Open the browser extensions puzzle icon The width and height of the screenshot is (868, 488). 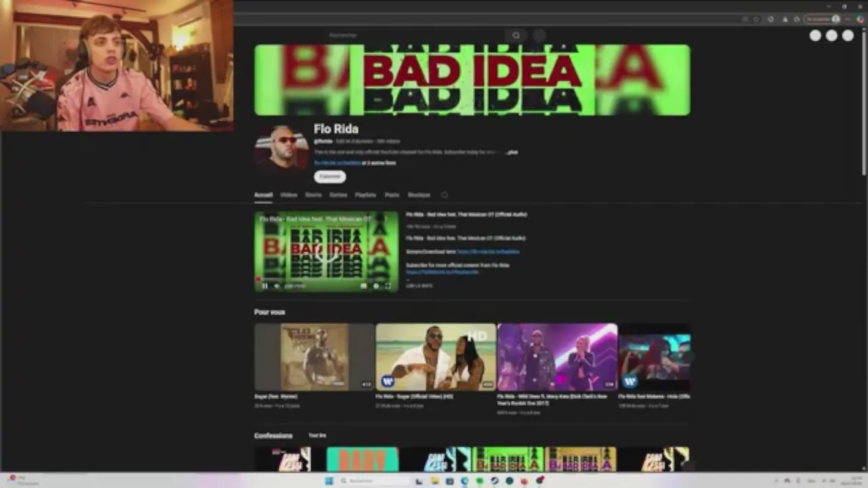pyautogui.click(x=771, y=19)
